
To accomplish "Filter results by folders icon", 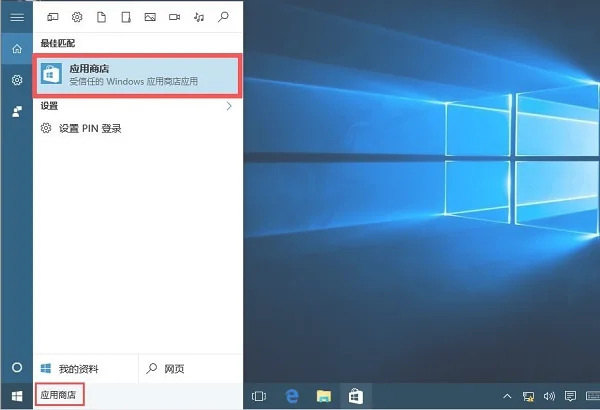I will [126, 17].
